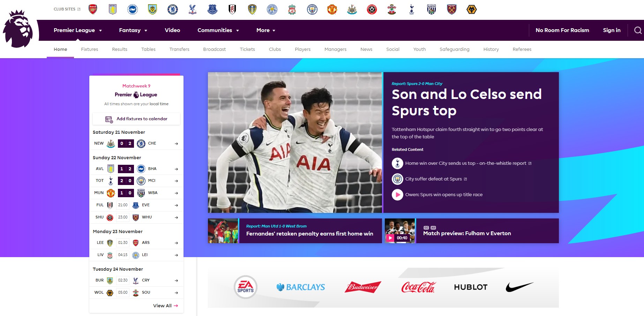Open the Everton club site crest in top bar
The height and width of the screenshot is (316, 644).
click(212, 9)
